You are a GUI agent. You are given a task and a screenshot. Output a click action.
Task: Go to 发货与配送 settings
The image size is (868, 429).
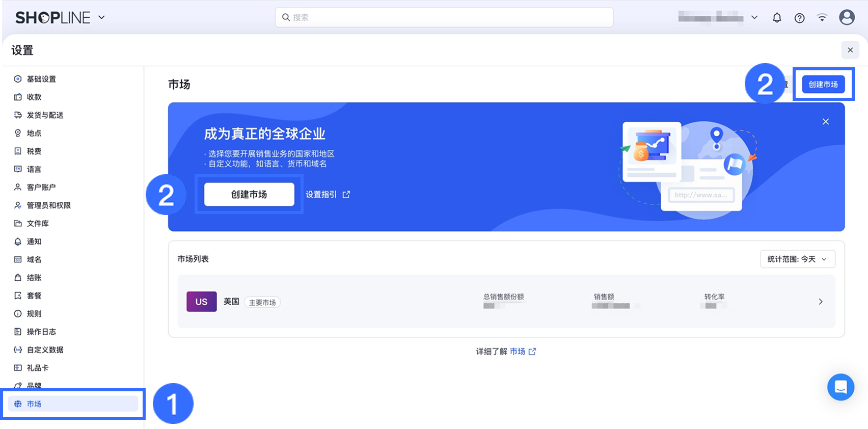pos(73,115)
